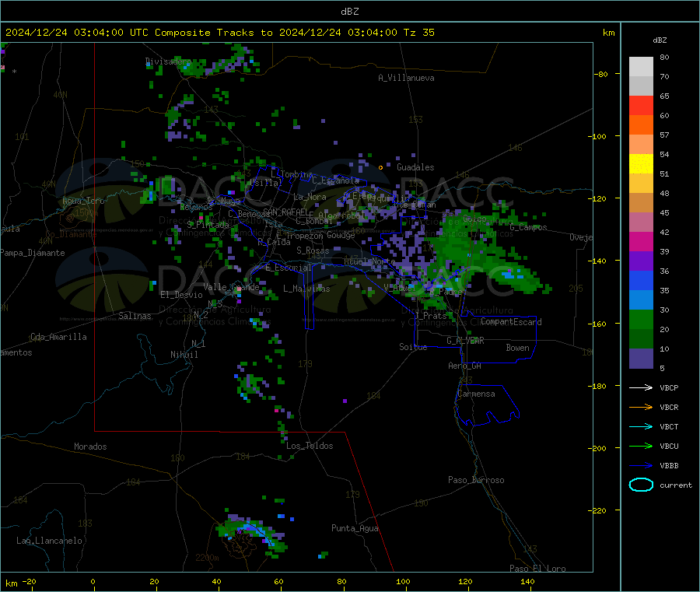Click the 'Divisadero' map label
This screenshot has height=592, width=700.
[x=168, y=61]
